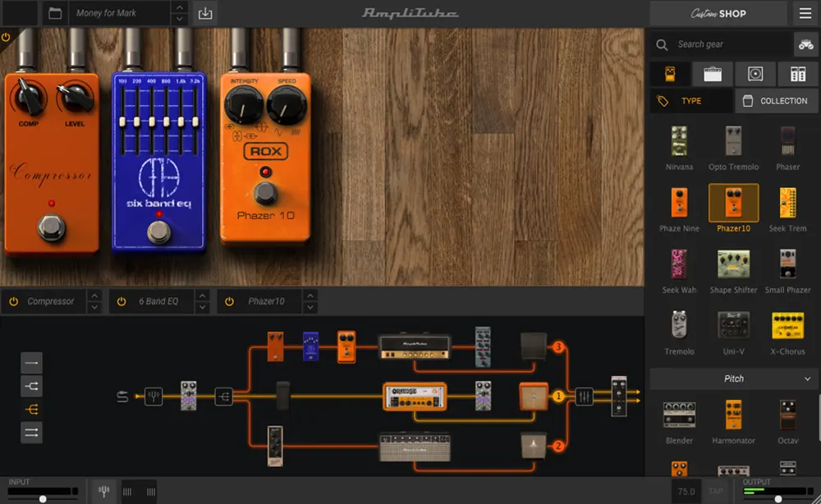Toggle the Phazer10 slot power button
The image size is (821, 504).
[x=229, y=301]
